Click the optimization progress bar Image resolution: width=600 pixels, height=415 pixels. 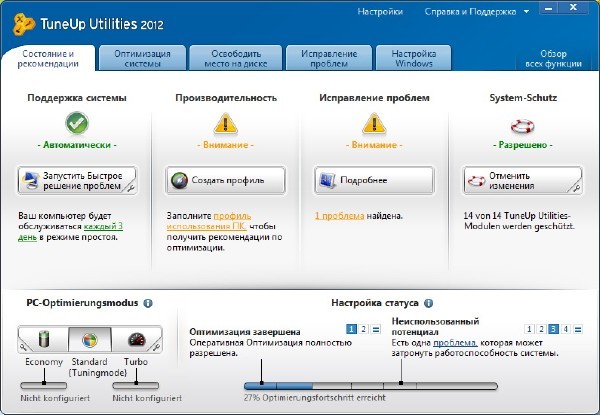(x=371, y=386)
